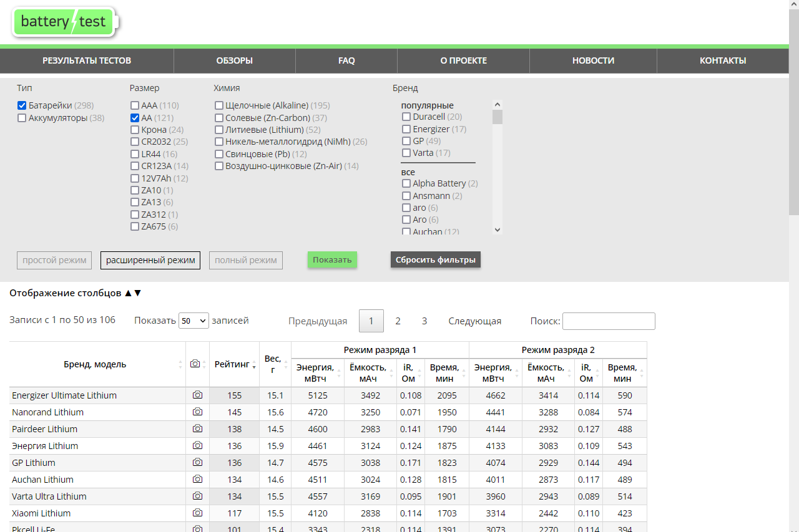Sort by Время under Режим разряда 1
The image size is (799, 532).
(447, 373)
